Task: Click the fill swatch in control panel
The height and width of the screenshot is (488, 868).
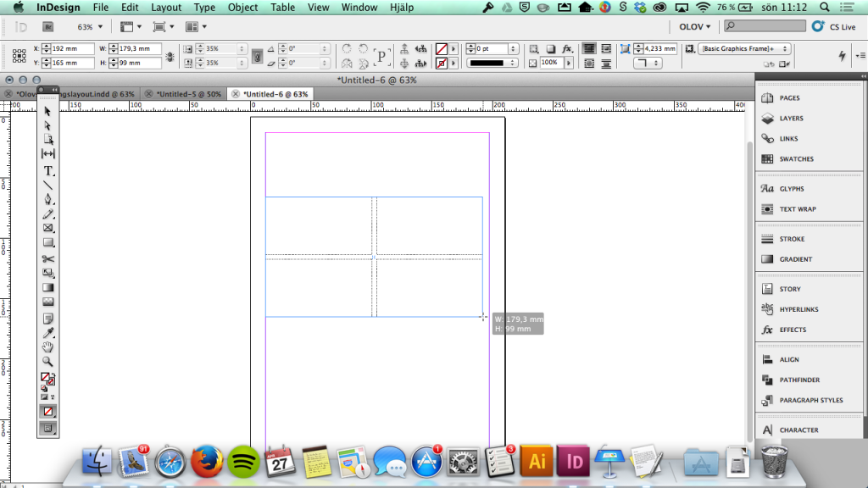Action: click(441, 48)
